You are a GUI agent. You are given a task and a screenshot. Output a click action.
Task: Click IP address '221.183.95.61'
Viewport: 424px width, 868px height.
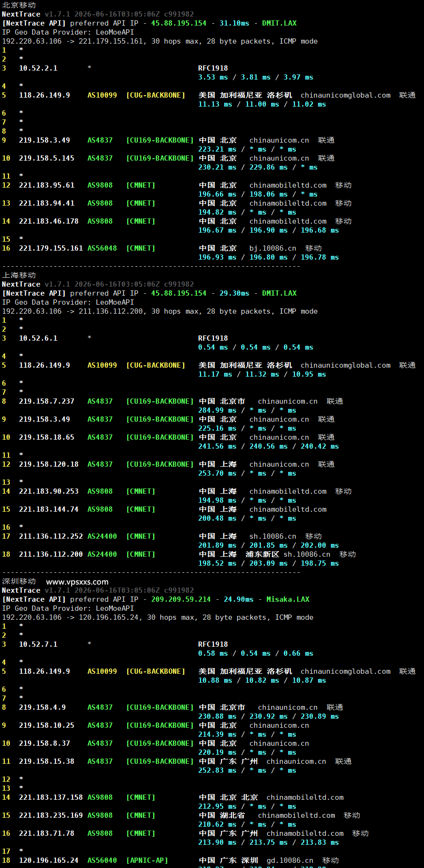[46, 185]
